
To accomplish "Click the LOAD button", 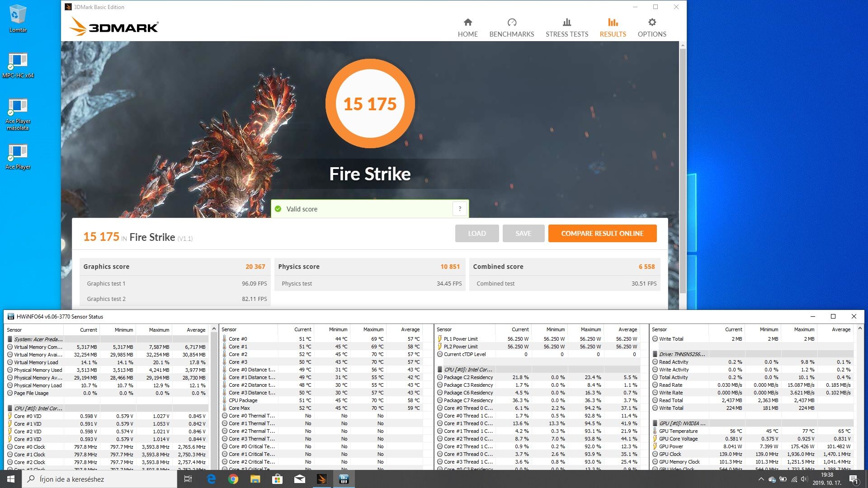I will (x=477, y=233).
